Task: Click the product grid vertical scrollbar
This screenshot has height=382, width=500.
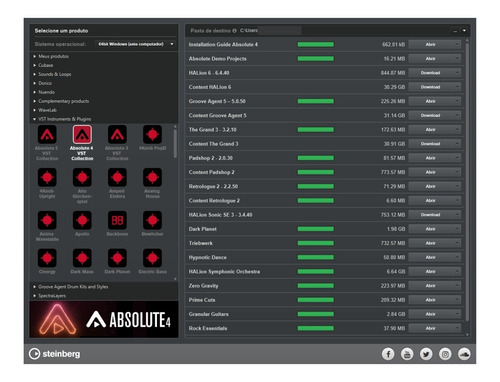Action: point(175,143)
